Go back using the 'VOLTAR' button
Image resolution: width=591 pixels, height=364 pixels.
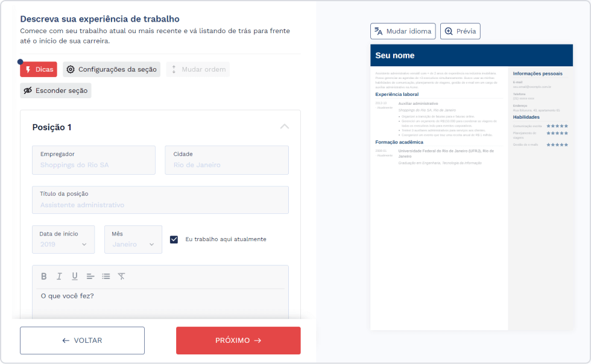pos(82,340)
